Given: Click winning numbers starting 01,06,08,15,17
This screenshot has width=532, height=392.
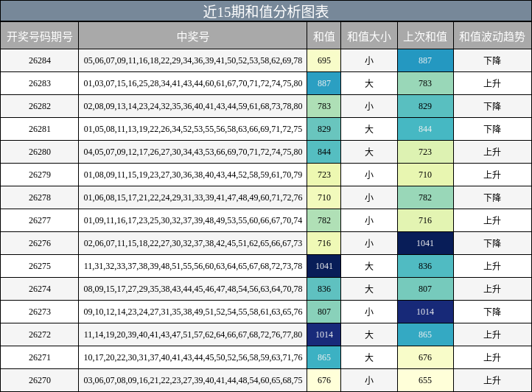Looking at the screenshot, I should (193, 197).
